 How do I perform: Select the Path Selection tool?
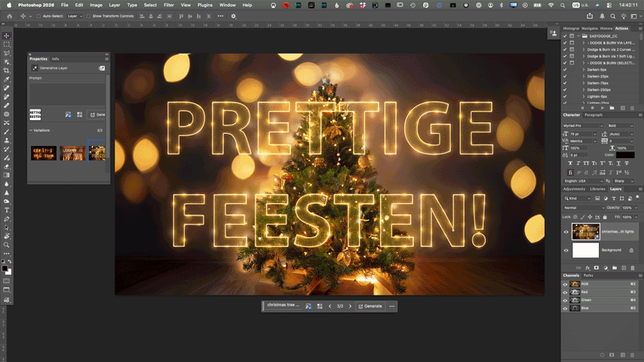6,228
